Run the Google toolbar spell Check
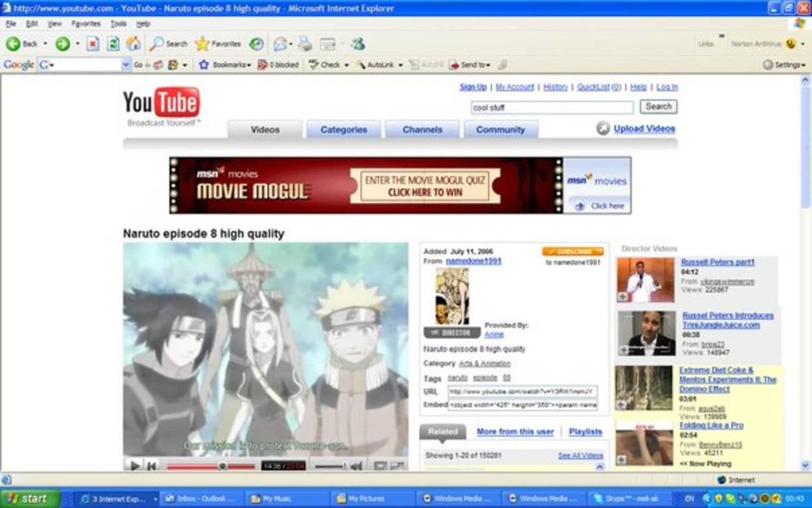Image resolution: width=812 pixels, height=508 pixels. coord(325,65)
